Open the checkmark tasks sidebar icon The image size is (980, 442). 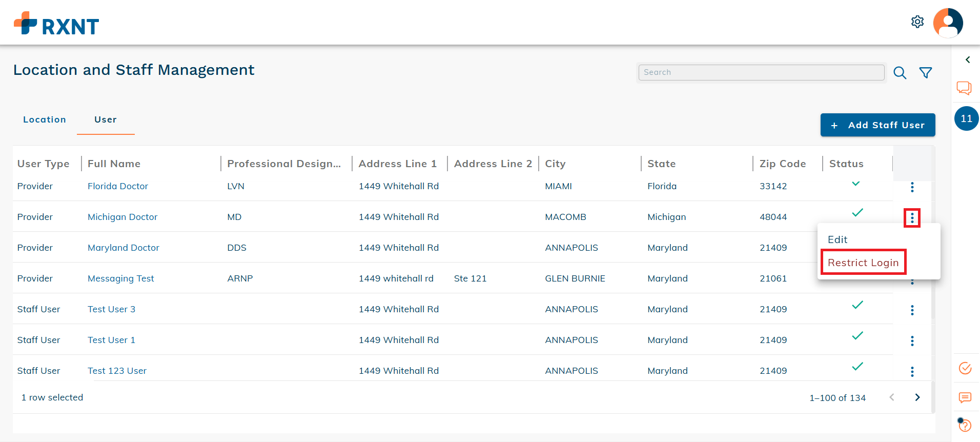[965, 368]
